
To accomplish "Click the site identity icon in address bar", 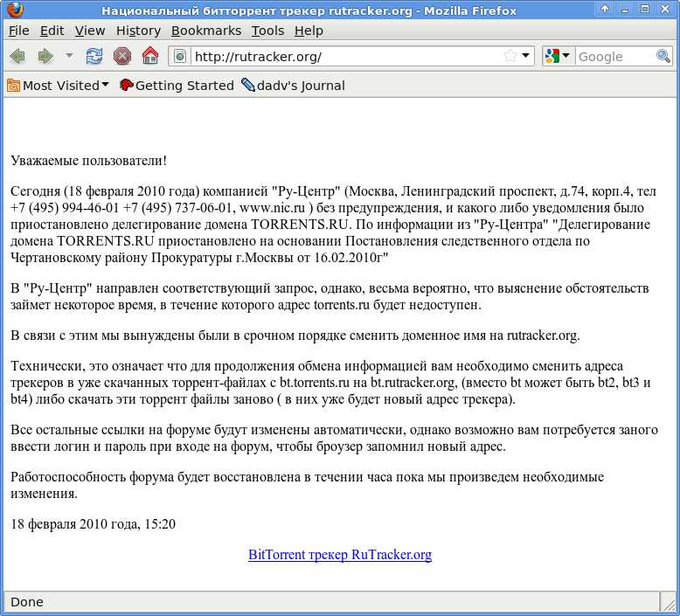I will tap(180, 56).
